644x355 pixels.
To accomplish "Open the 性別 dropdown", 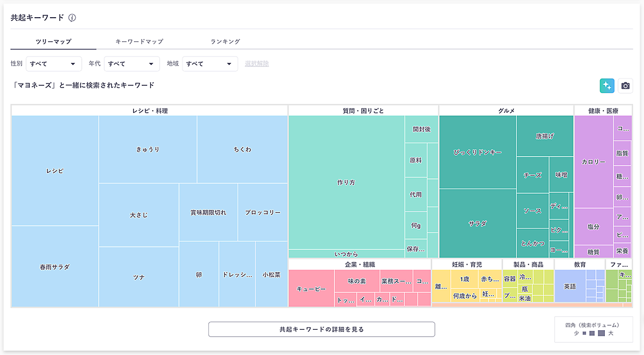I will [x=54, y=64].
